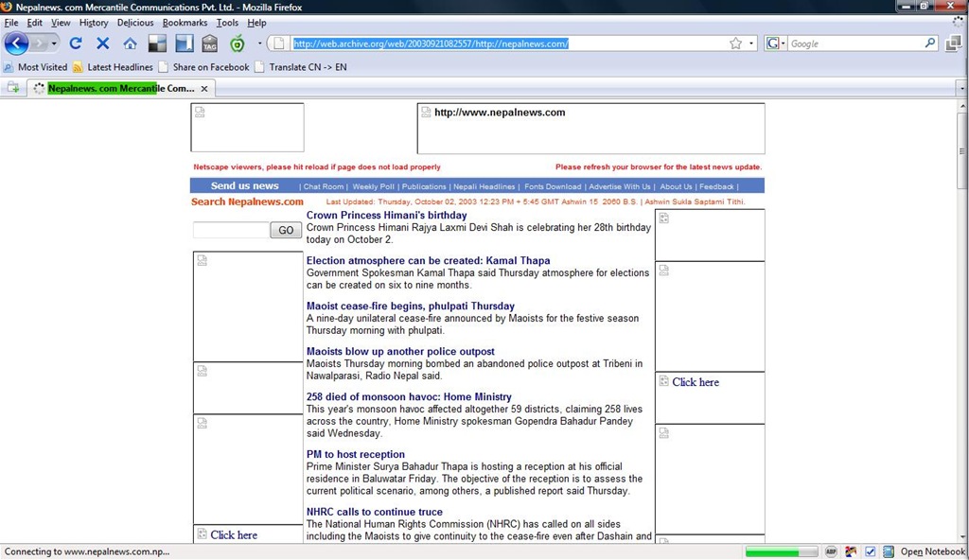Image resolution: width=969 pixels, height=560 pixels.
Task: Open a new tab with the plus icon
Action: coord(13,88)
